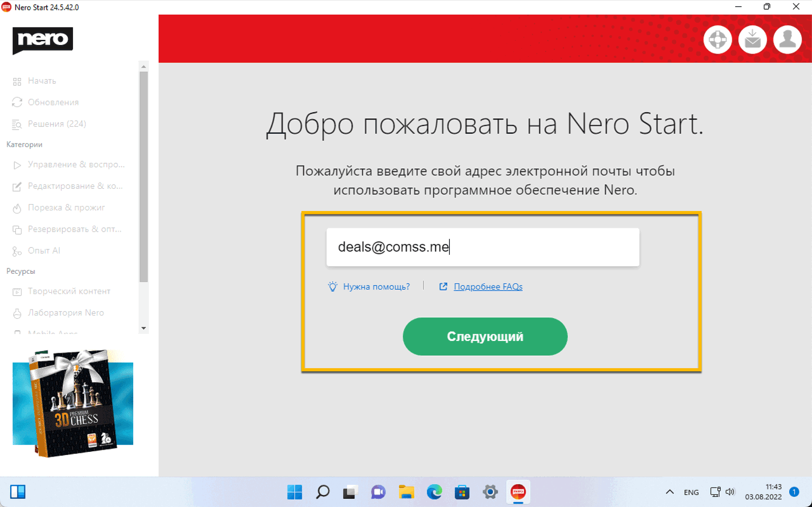
Task: Click the search list icon beside Решения
Action: (17, 124)
